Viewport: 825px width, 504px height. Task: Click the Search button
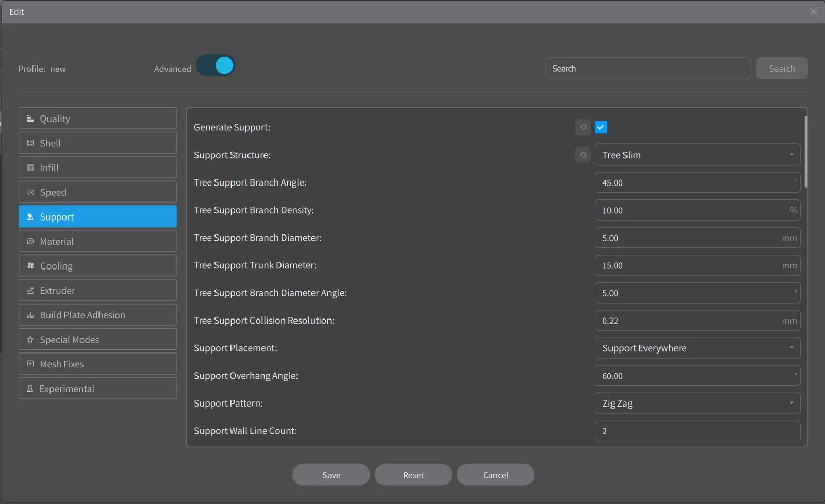(x=782, y=69)
